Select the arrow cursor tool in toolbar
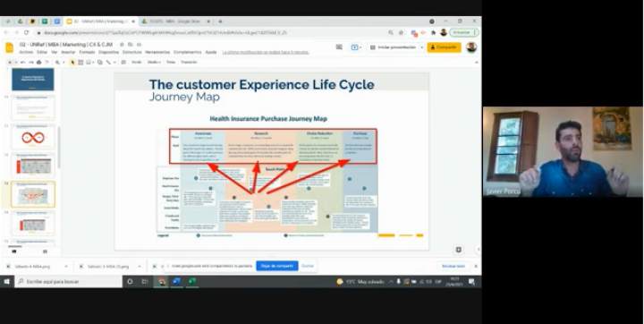The width and height of the screenshot is (644, 324). click(72, 63)
